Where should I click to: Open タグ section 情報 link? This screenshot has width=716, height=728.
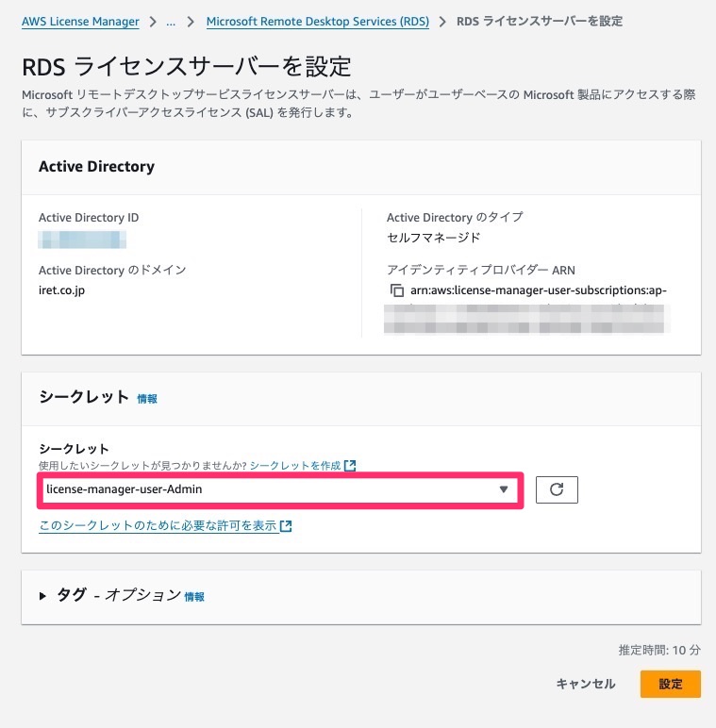tap(194, 597)
